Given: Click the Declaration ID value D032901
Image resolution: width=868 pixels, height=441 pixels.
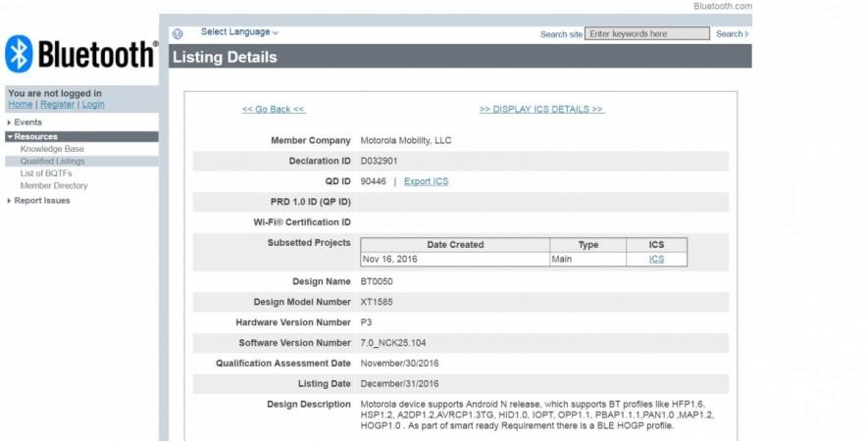Looking at the screenshot, I should click(x=379, y=161).
